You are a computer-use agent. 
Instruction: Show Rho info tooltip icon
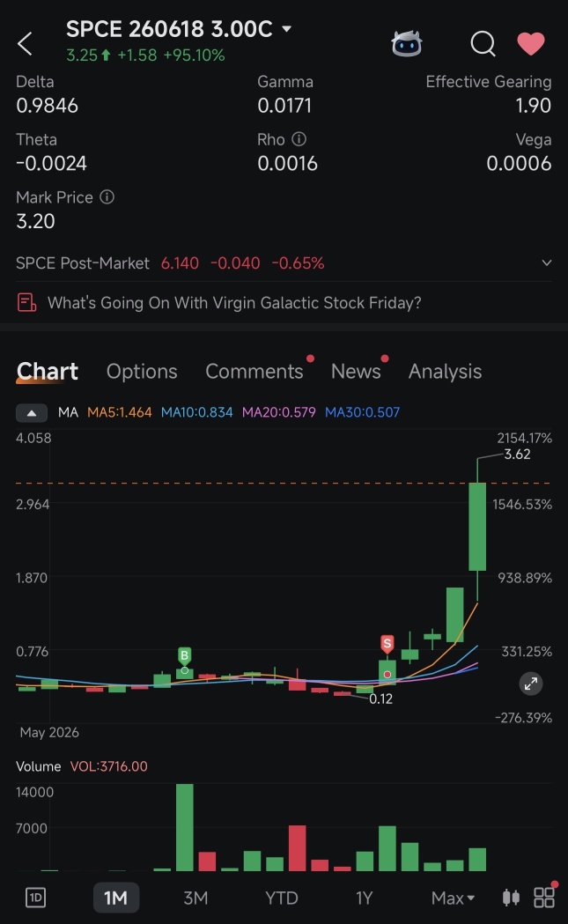click(299, 139)
